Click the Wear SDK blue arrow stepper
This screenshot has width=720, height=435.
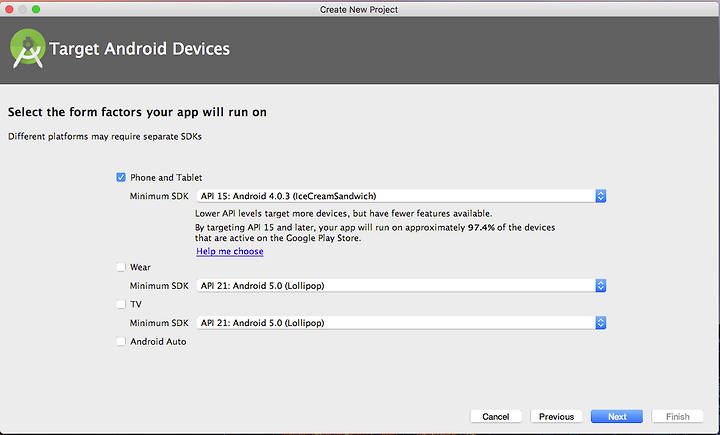[x=601, y=286]
